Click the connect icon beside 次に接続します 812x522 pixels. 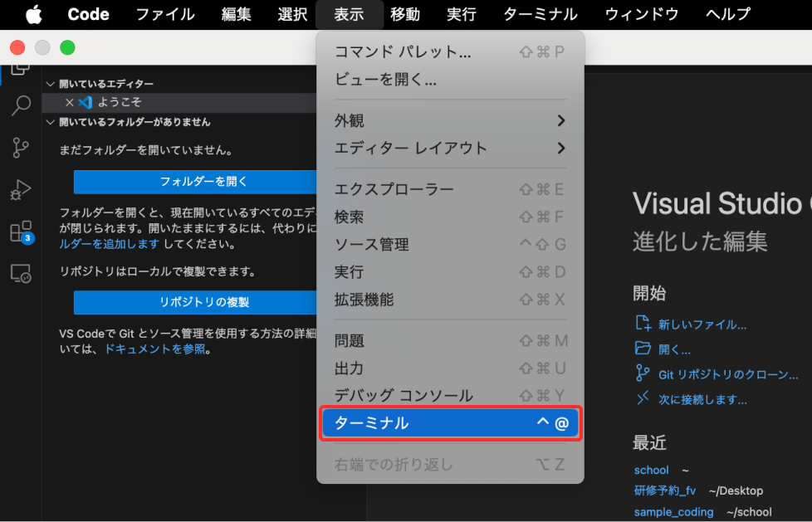643,398
